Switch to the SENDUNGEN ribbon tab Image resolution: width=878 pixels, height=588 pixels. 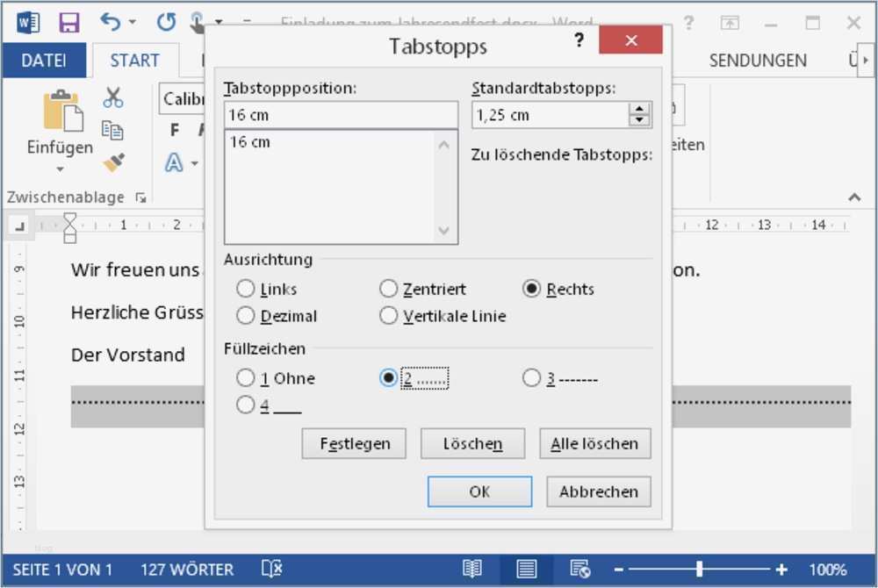point(758,61)
